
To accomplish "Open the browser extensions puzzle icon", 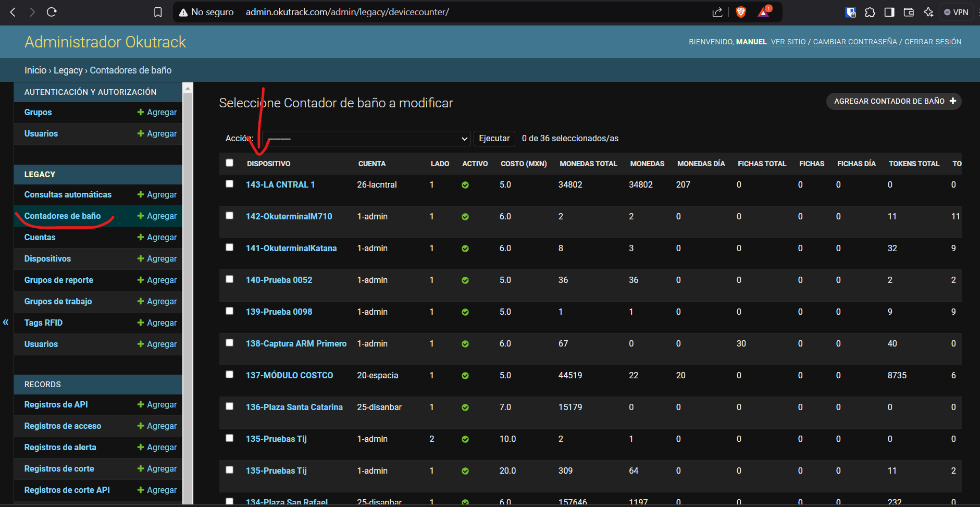I will pos(870,12).
